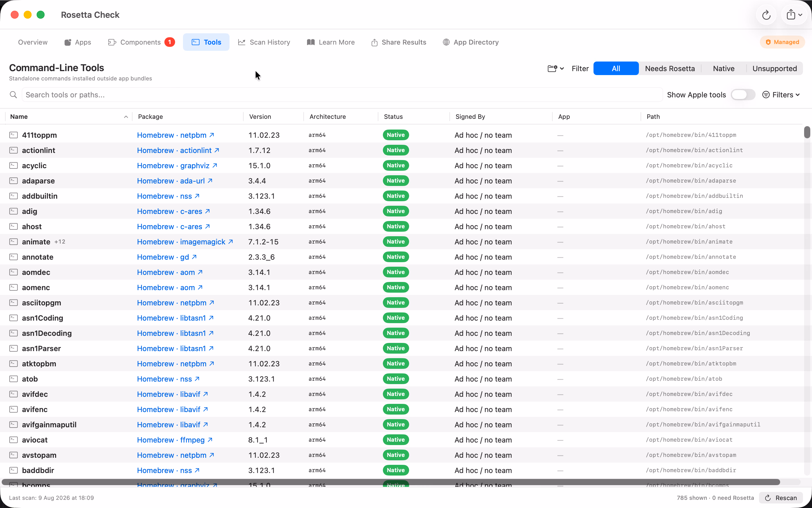
Task: Expand the +12 badge next to animate
Action: [x=60, y=242]
